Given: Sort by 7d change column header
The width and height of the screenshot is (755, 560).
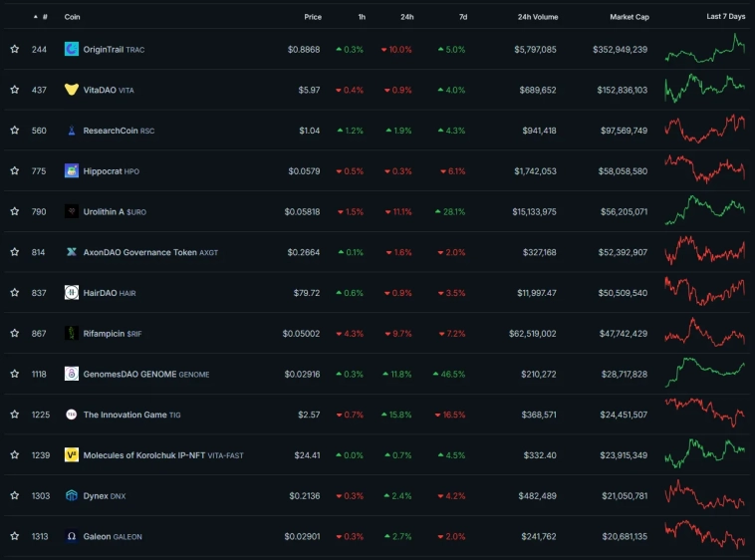Looking at the screenshot, I should click(463, 17).
